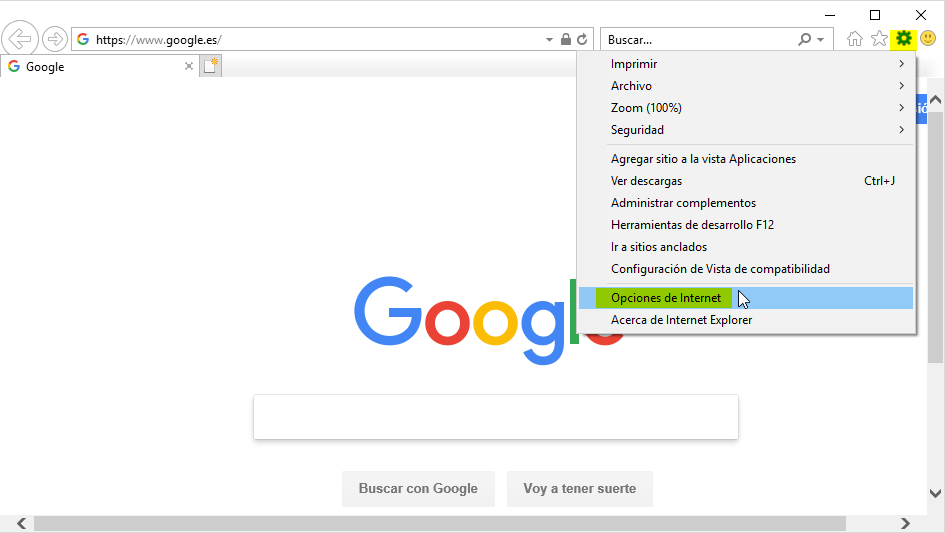The height and width of the screenshot is (533, 945).
Task: Click the Voy a tener suerte button
Action: pos(580,488)
